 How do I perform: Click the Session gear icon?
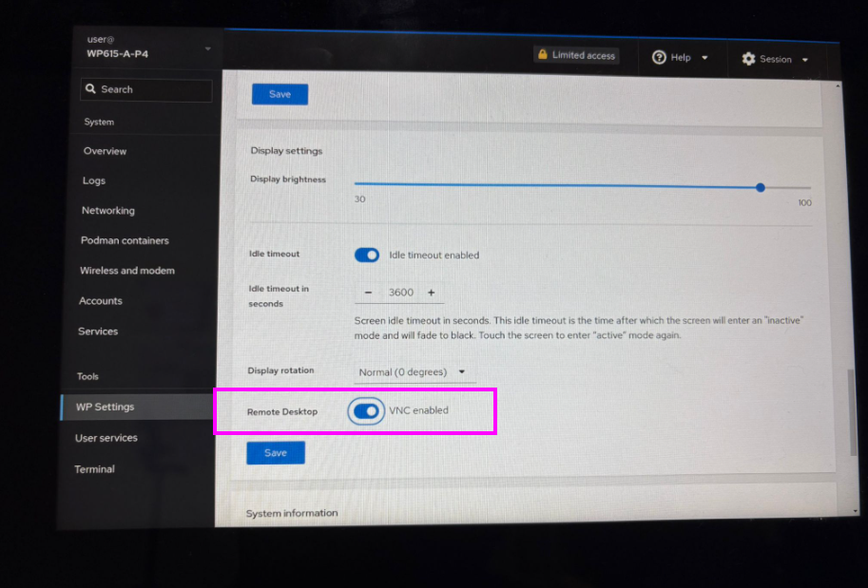click(748, 59)
